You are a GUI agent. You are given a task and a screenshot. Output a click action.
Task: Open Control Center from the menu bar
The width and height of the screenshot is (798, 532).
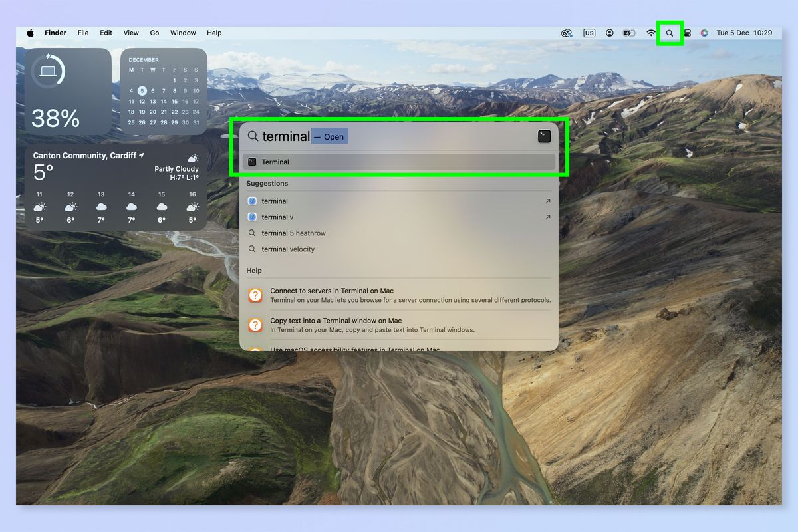pos(687,33)
